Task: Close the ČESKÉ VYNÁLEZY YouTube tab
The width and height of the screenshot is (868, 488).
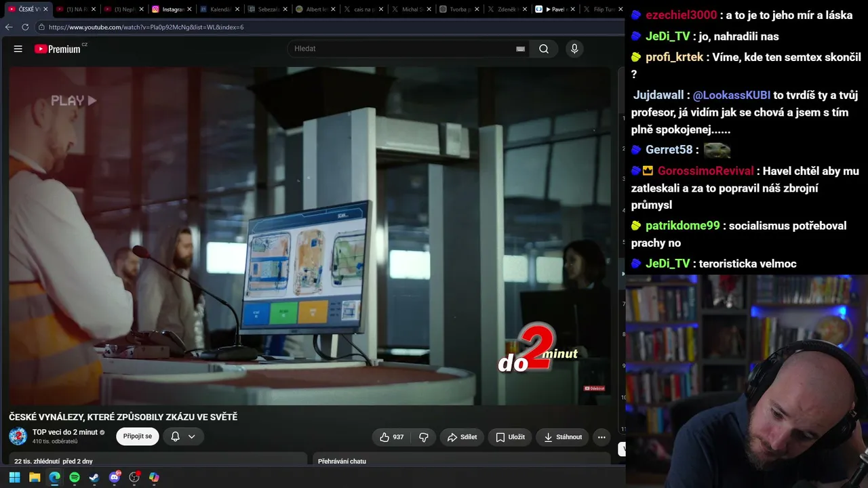Action: coord(45,9)
